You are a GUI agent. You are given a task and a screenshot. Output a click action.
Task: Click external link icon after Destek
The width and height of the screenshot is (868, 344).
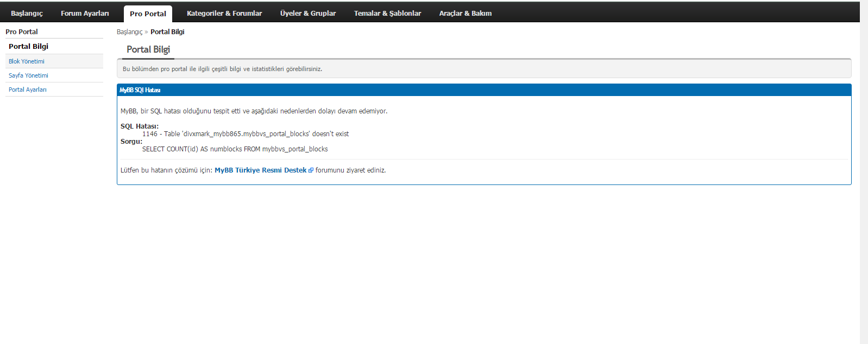coord(311,170)
